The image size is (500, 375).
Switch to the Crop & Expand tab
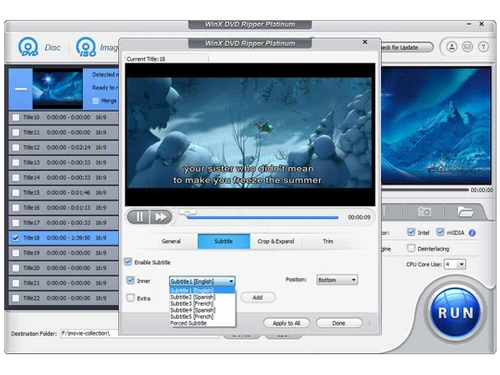point(276,241)
